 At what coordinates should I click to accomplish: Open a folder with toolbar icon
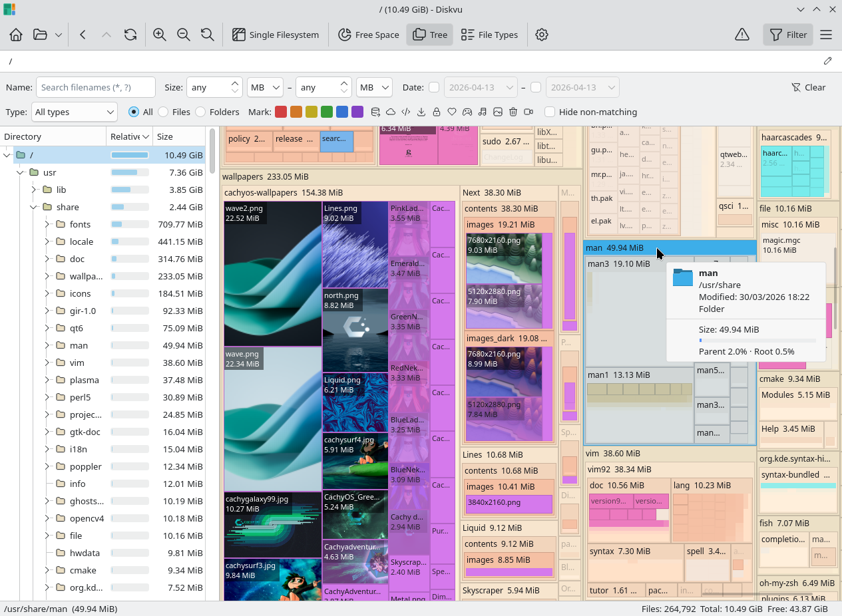(x=40, y=35)
